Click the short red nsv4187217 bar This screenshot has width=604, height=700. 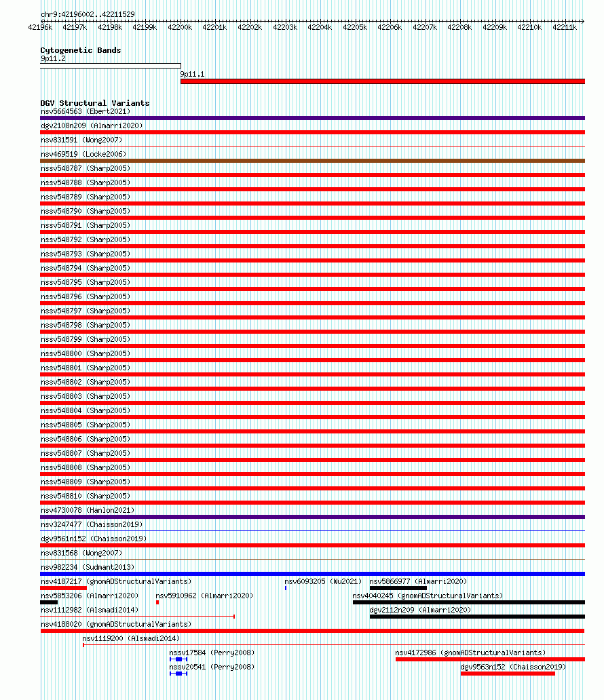63,588
